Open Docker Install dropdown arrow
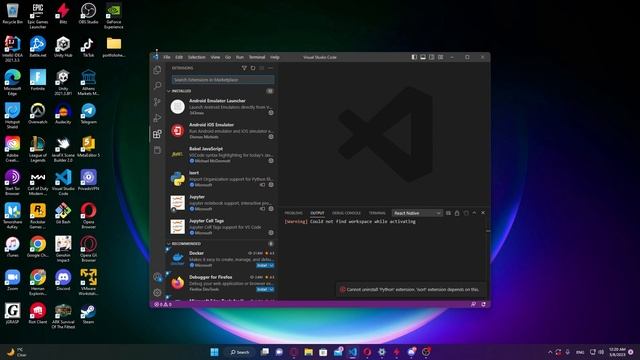The height and width of the screenshot is (360, 640). coord(272,265)
